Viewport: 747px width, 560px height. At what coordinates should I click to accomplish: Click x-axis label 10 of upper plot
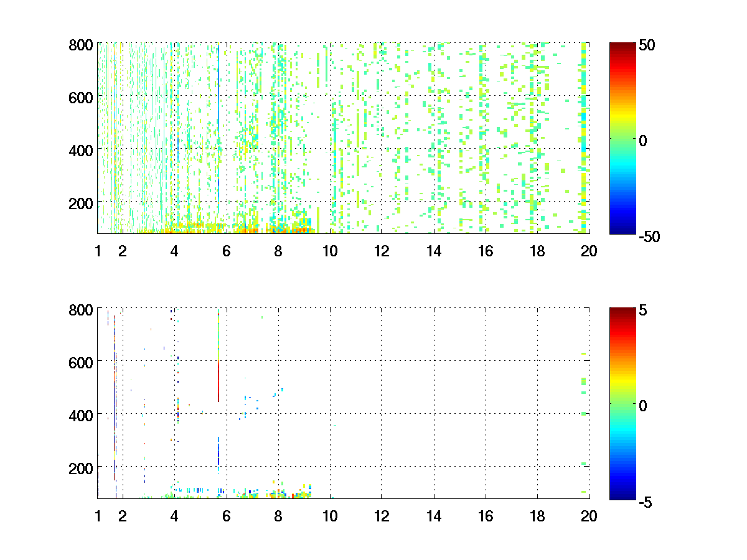[x=330, y=251]
